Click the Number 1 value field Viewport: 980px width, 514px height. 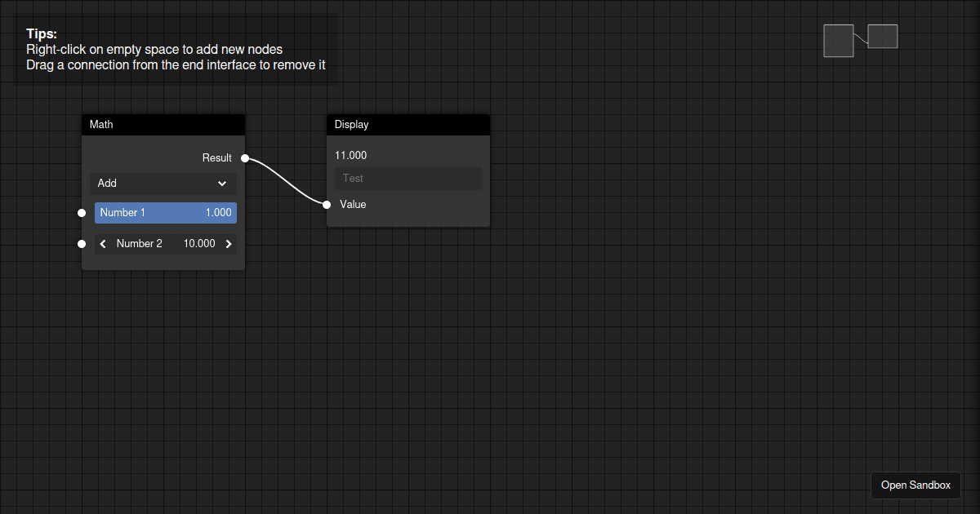pos(166,212)
